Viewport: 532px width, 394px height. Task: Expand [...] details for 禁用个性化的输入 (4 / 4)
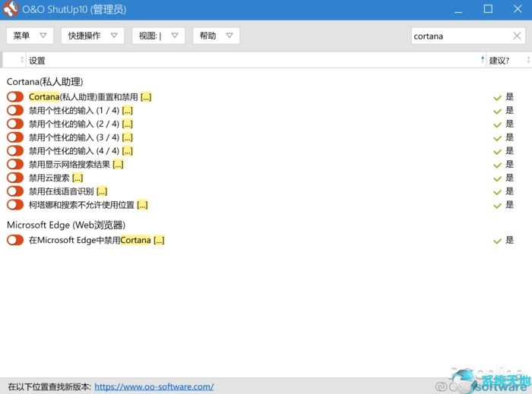[127, 151]
